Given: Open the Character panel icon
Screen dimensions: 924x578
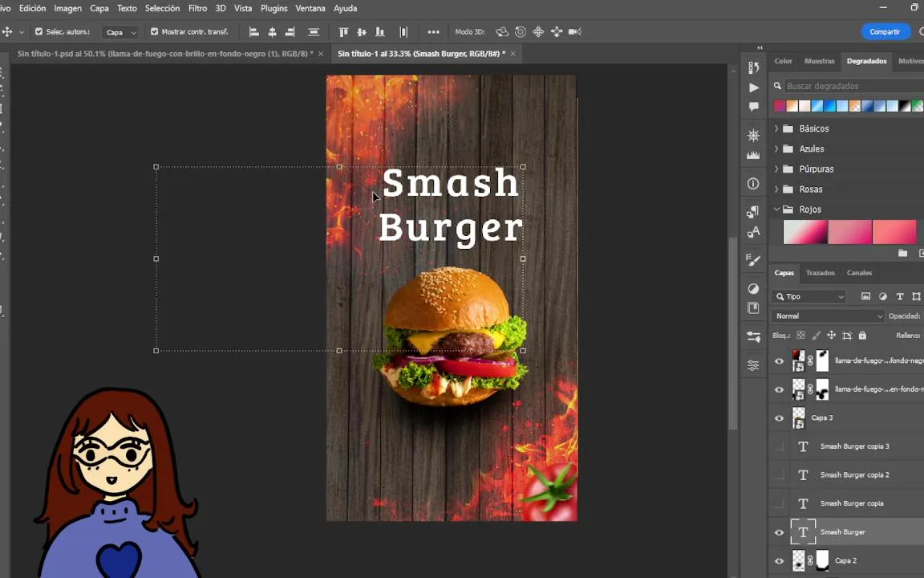Looking at the screenshot, I should [x=754, y=232].
